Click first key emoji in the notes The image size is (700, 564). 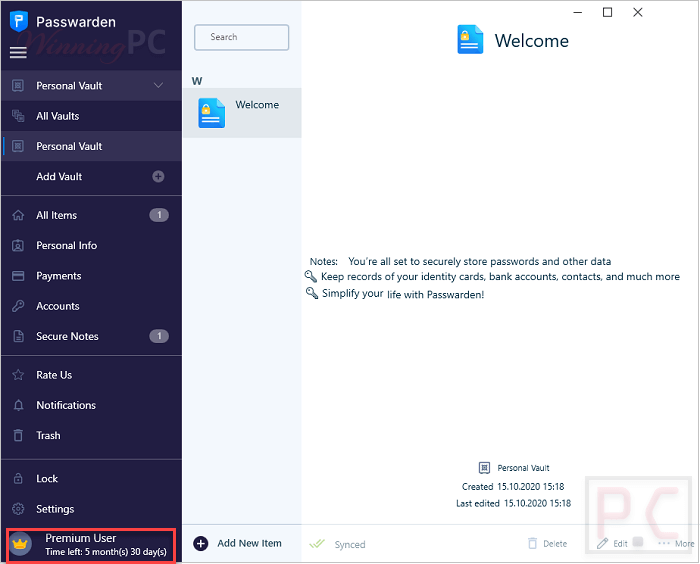click(311, 276)
